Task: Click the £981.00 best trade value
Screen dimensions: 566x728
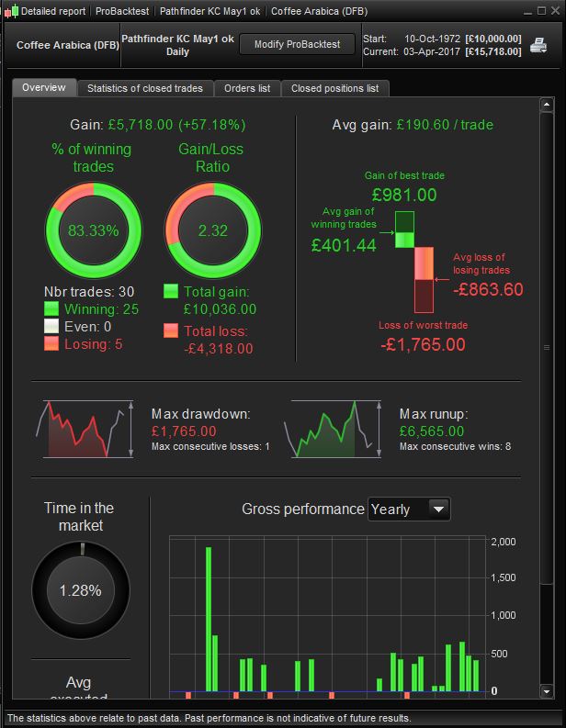Action: [404, 195]
